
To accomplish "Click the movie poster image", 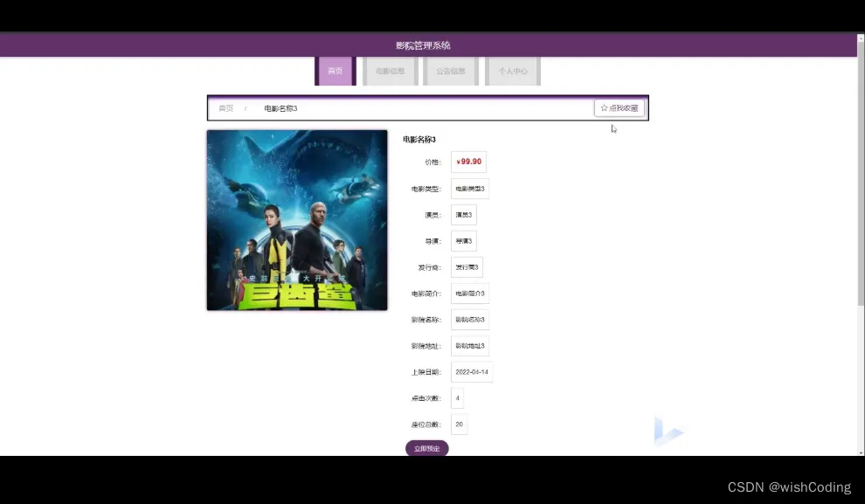I will coord(297,220).
